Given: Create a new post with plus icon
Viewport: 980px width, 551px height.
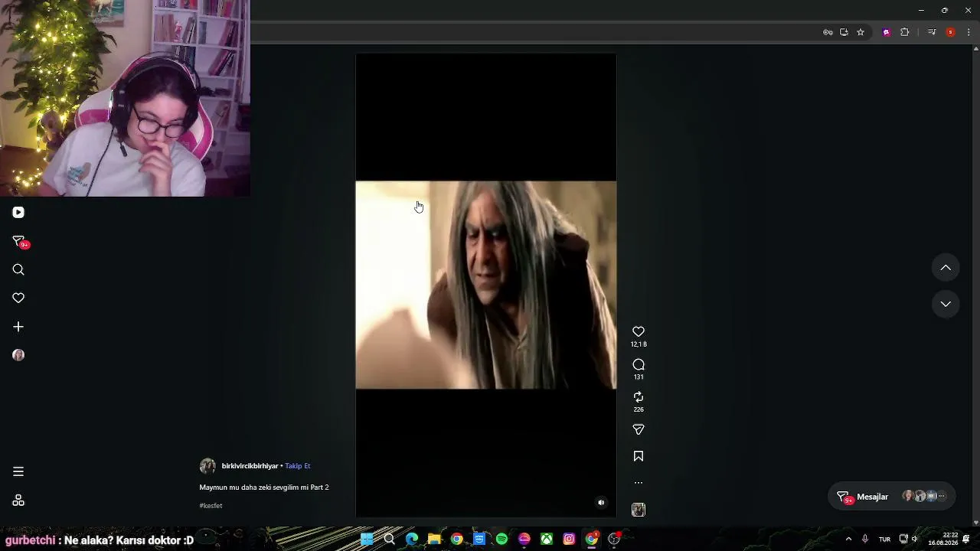Looking at the screenshot, I should [x=18, y=327].
